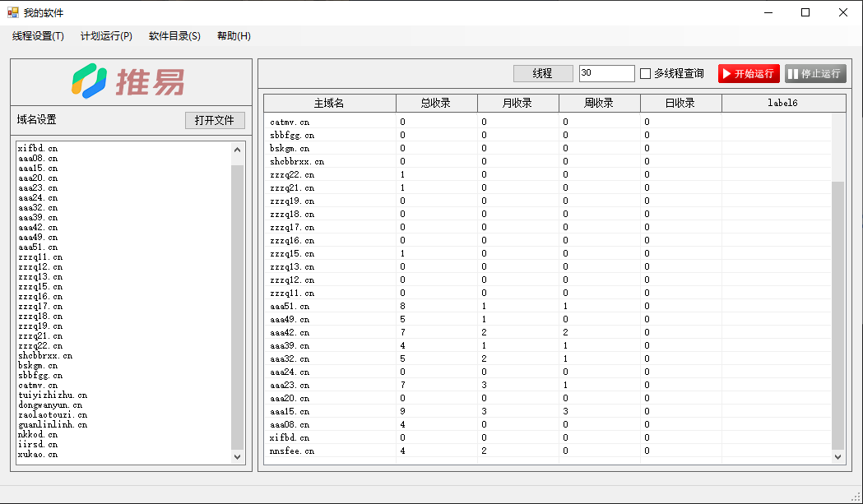Sort by the 主域名 column header
This screenshot has width=863, height=504.
pos(329,104)
